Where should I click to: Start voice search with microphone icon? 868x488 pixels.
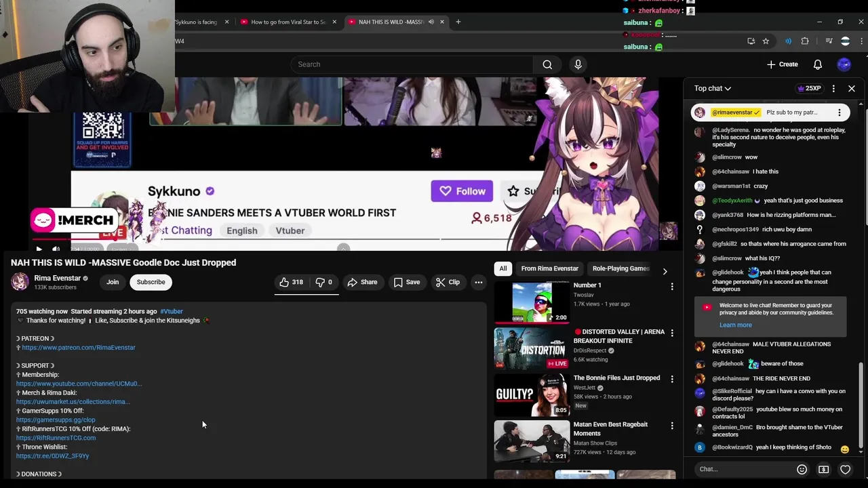[x=578, y=64]
